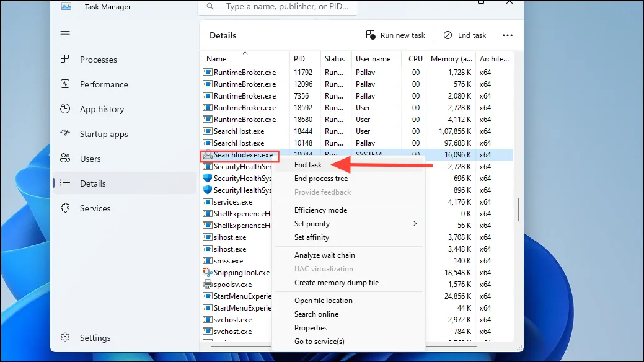The height and width of the screenshot is (362, 644).
Task: Select the sihost.exe row with 3,708 K
Action: click(356, 237)
